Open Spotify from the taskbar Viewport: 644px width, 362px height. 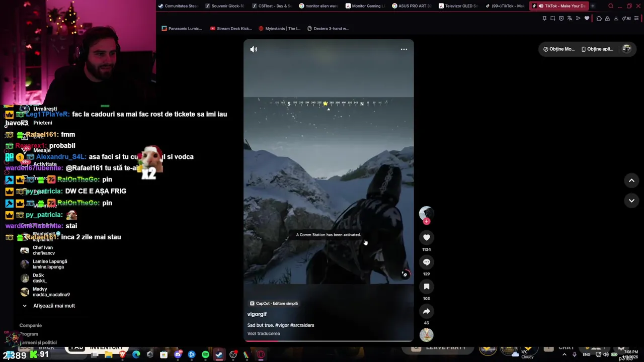coord(205,354)
